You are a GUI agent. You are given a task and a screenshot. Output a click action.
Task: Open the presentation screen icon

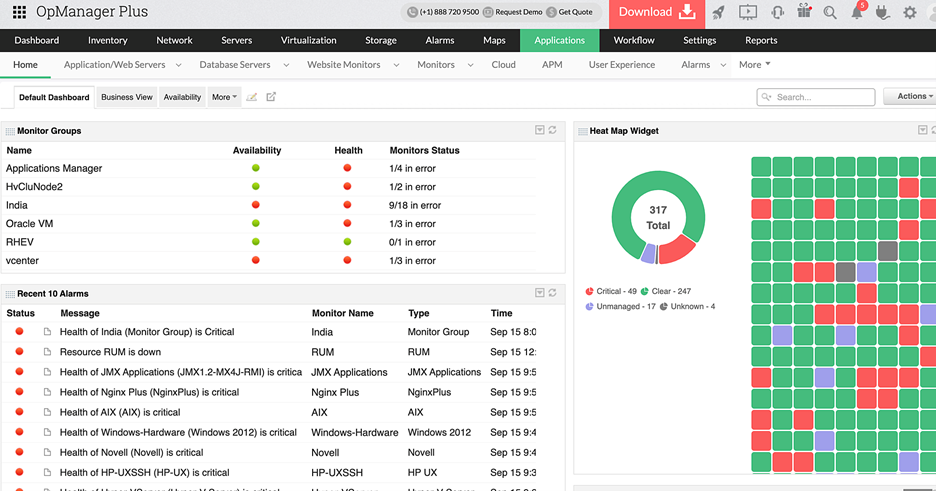coord(747,13)
